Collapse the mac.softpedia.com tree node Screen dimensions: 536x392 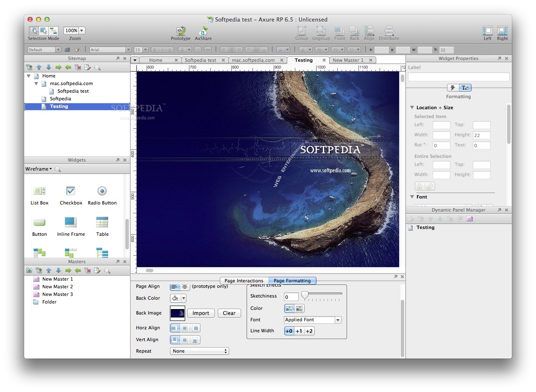[36, 84]
